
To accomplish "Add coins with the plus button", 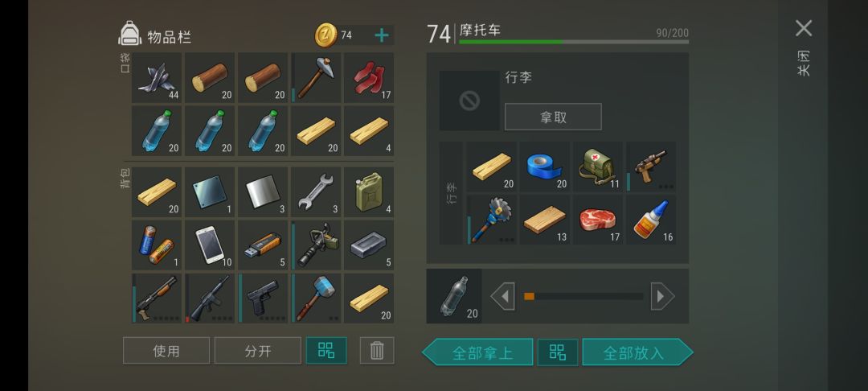I will click(382, 35).
